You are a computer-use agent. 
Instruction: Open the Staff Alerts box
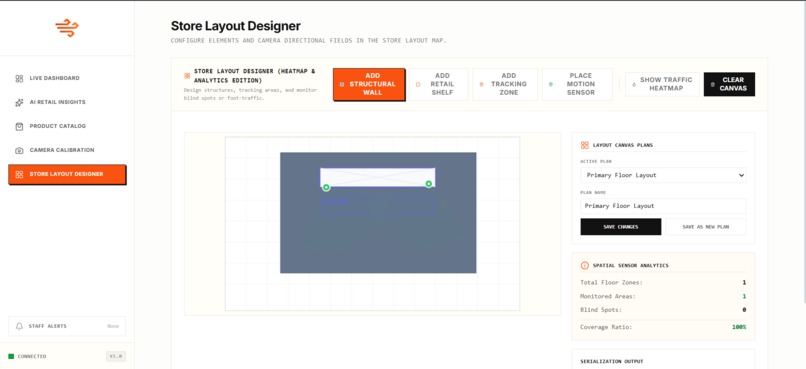point(67,326)
